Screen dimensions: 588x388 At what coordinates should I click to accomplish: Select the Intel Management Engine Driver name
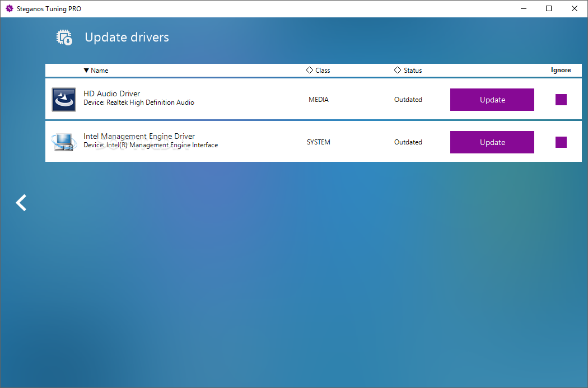[139, 136]
